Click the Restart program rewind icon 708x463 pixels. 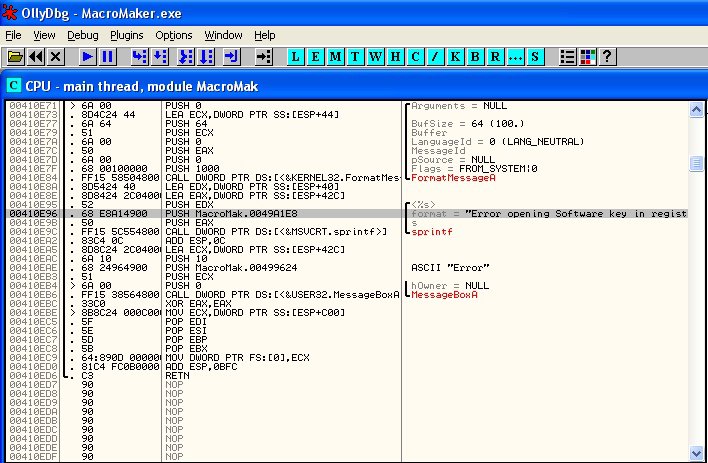pyautogui.click(x=36, y=57)
